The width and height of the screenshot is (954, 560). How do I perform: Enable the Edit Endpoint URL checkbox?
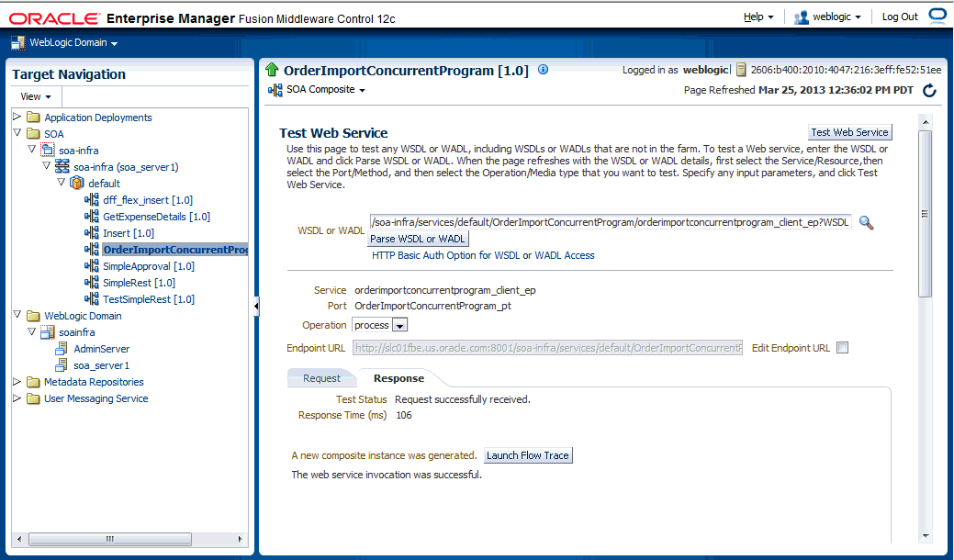pyautogui.click(x=843, y=348)
